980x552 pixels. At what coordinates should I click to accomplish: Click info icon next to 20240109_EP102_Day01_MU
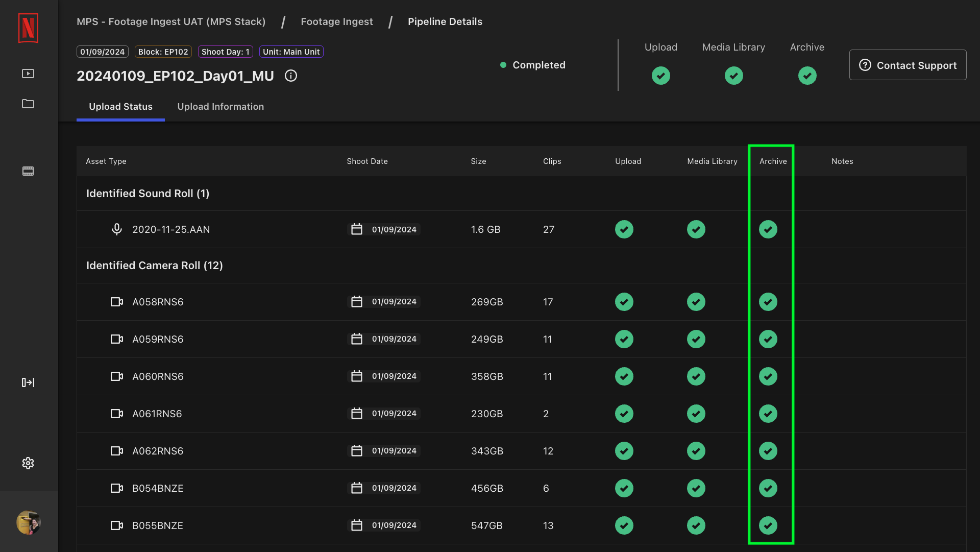click(x=291, y=76)
